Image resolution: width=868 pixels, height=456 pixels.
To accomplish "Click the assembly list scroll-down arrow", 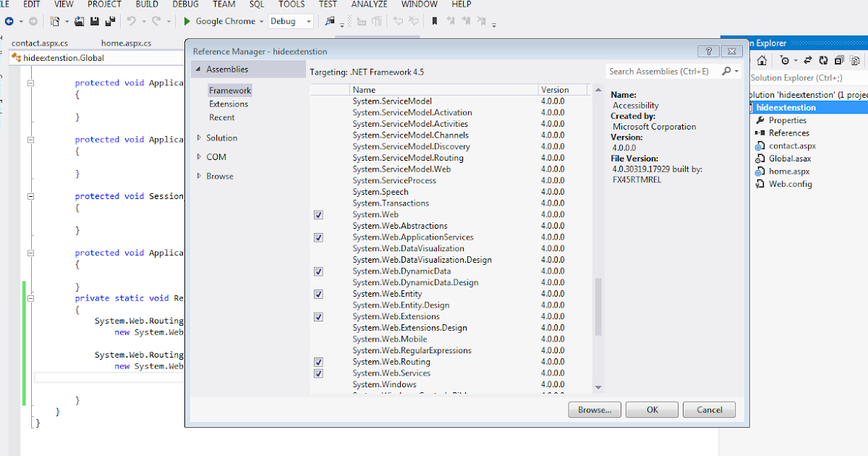I will [x=598, y=389].
